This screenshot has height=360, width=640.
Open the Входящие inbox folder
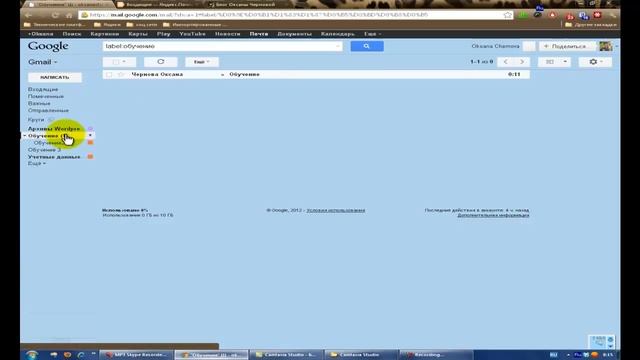[43, 89]
